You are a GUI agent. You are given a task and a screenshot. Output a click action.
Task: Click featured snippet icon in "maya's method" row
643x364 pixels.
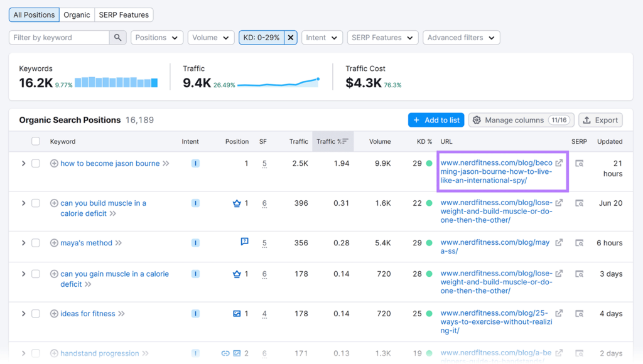pyautogui.click(x=244, y=242)
